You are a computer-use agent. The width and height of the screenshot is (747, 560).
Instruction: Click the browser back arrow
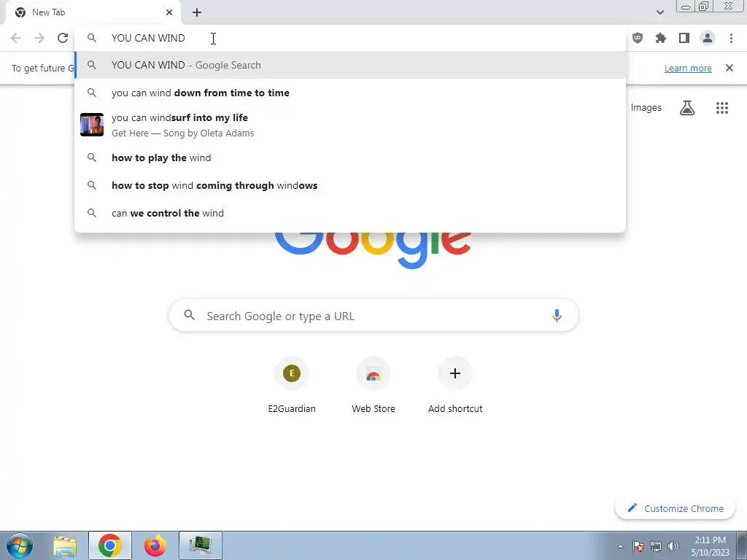(x=16, y=38)
